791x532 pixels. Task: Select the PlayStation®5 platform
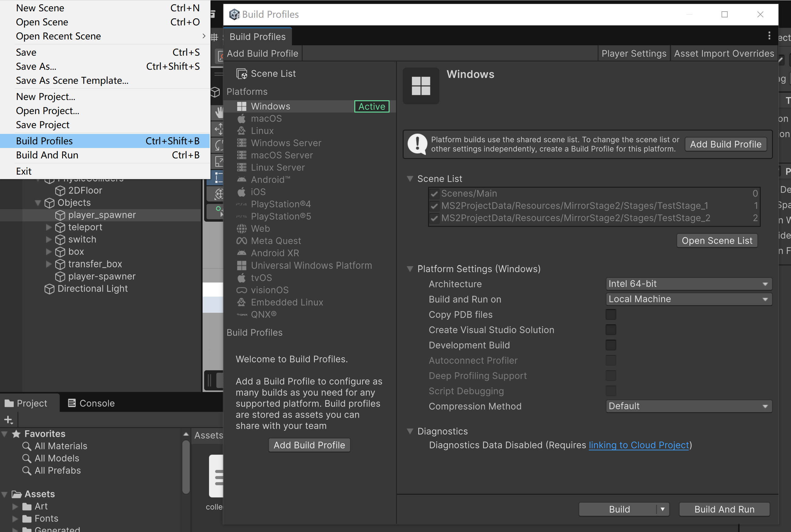(x=281, y=216)
